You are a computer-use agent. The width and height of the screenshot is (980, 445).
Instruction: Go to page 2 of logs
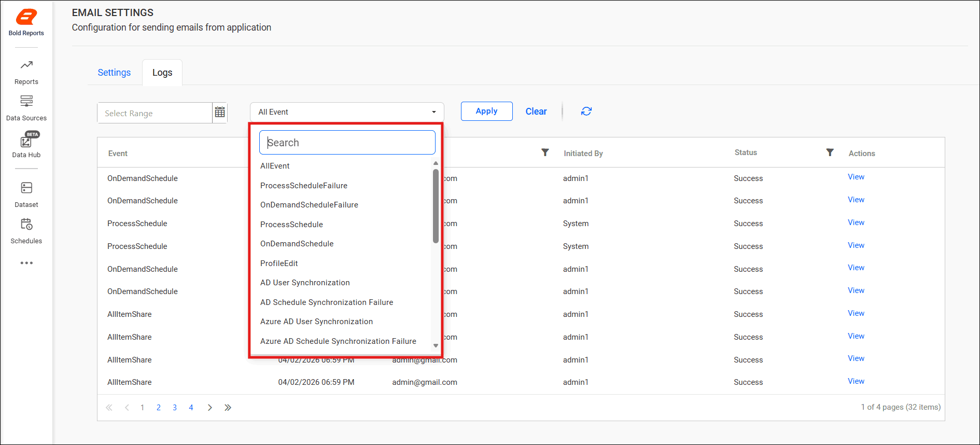[159, 408]
